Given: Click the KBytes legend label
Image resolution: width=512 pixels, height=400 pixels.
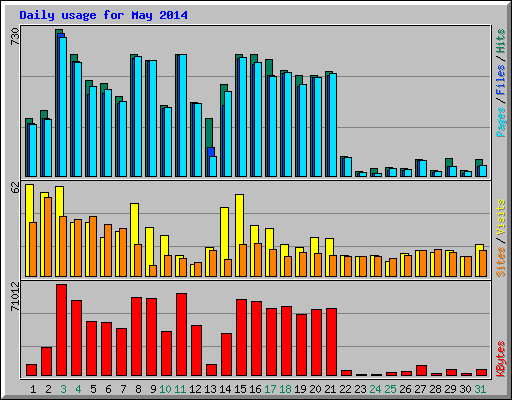Looking at the screenshot, I should tap(501, 359).
